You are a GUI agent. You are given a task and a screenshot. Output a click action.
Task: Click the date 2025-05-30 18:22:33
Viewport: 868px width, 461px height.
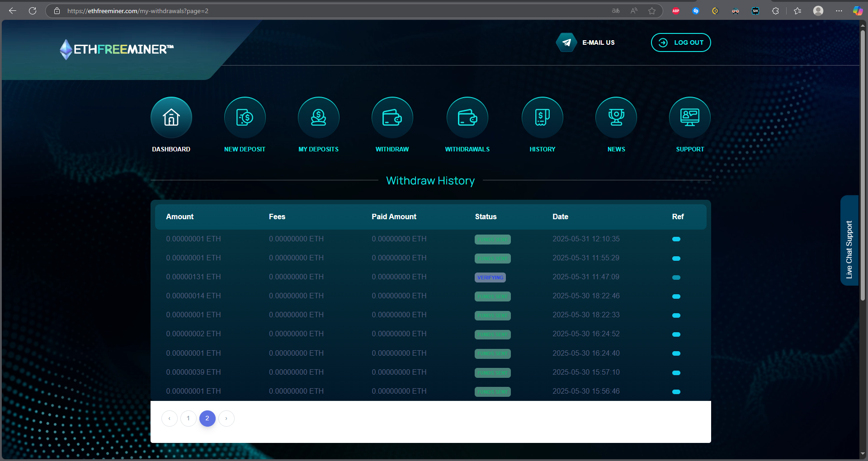[x=586, y=315]
